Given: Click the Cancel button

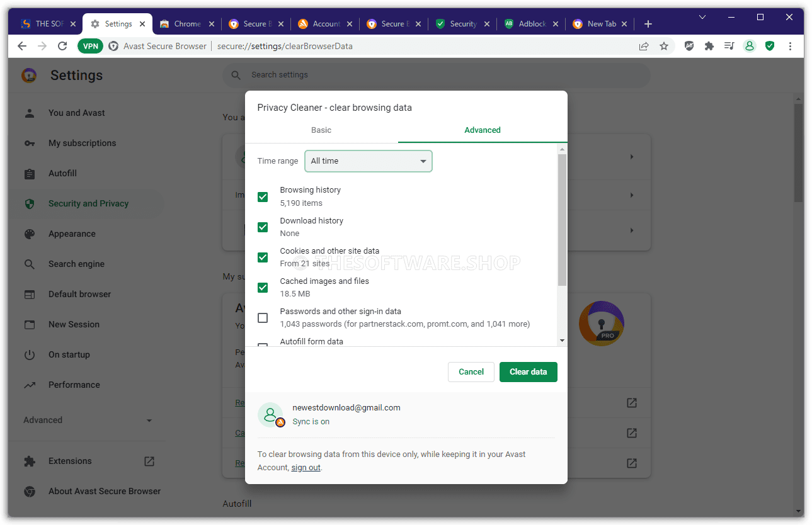Looking at the screenshot, I should tap(471, 372).
